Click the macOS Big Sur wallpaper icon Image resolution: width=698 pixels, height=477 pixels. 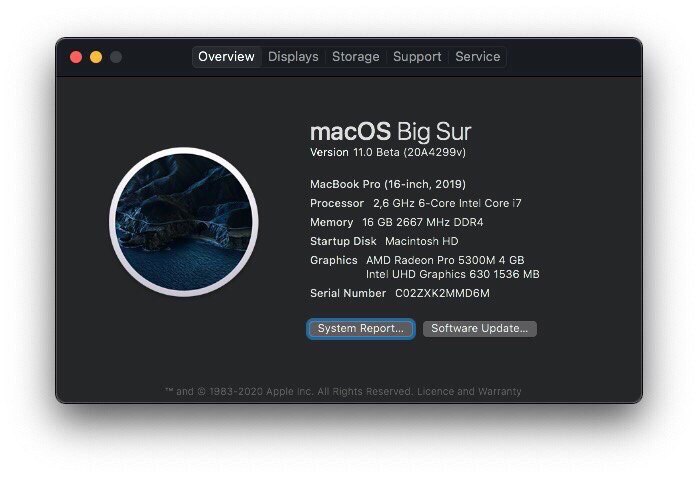click(184, 222)
